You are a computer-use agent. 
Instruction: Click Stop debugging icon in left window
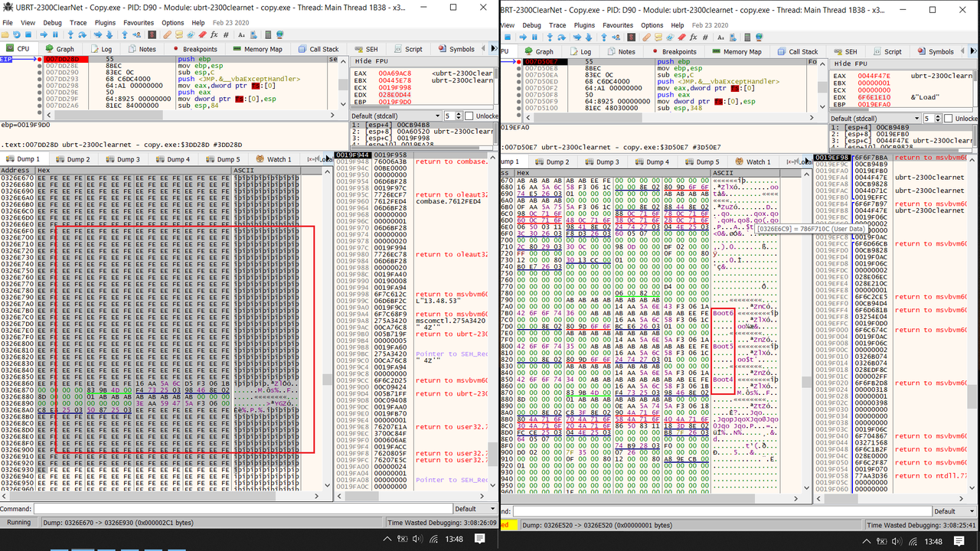point(28,35)
